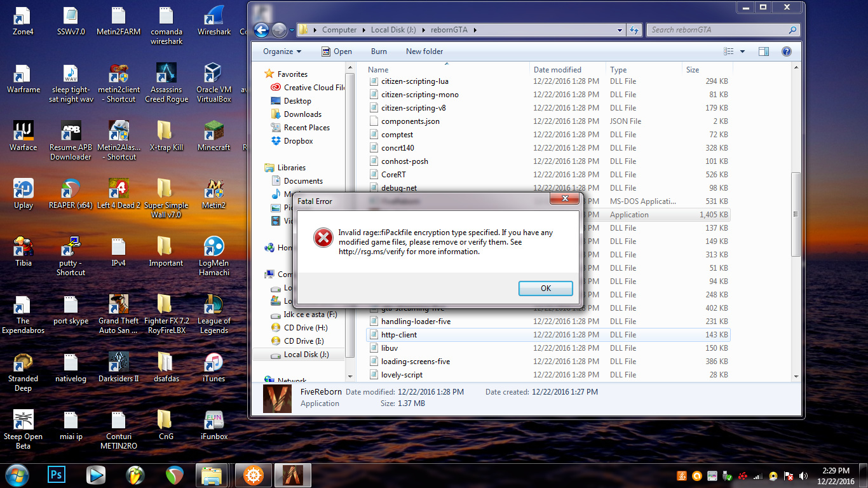The width and height of the screenshot is (868, 488).
Task: Open Photoshop from the taskbar
Action: coord(57,475)
